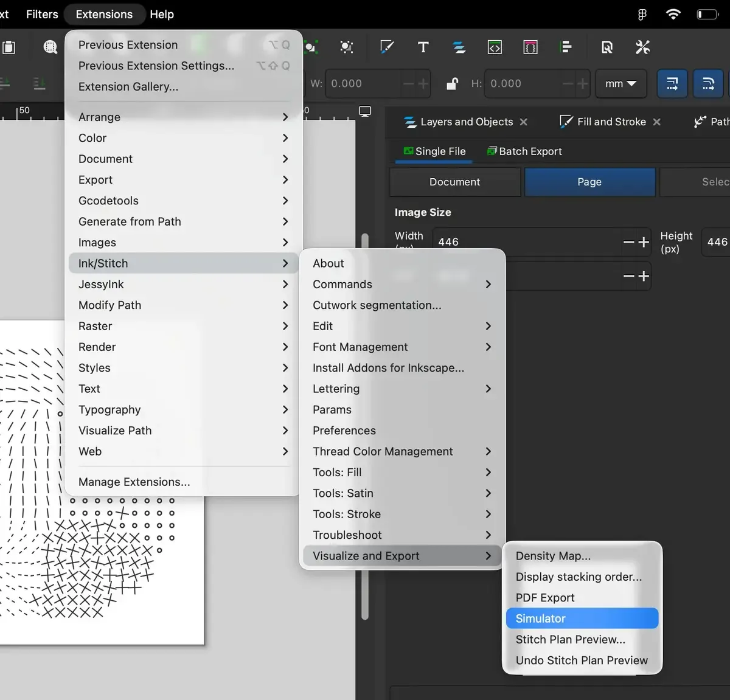This screenshot has height=700, width=730.
Task: Expand the Gcodetools submenu
Action: point(183,201)
